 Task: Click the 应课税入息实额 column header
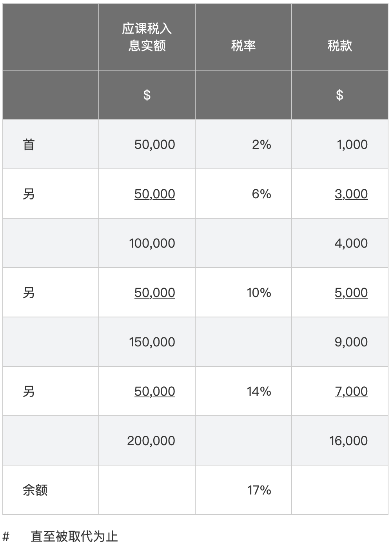[x=147, y=37]
